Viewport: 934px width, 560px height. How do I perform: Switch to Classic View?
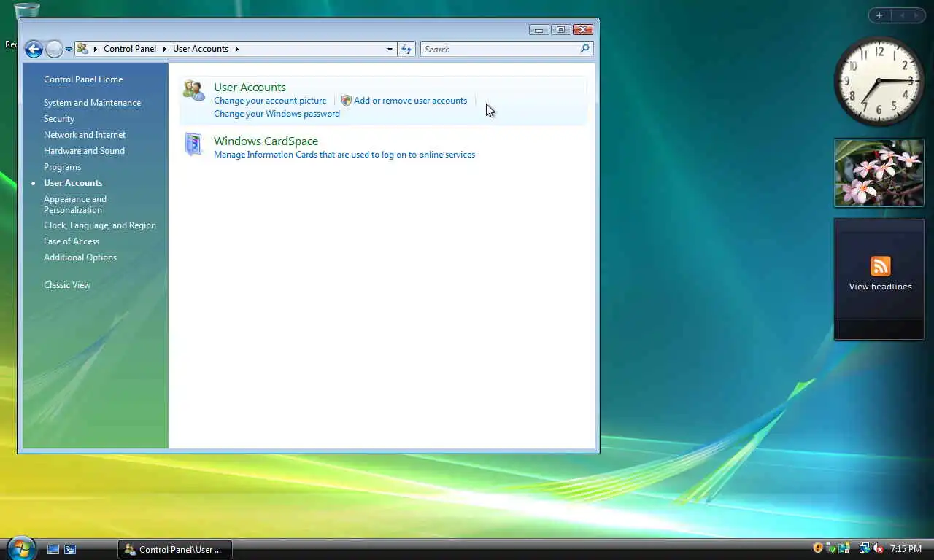[67, 285]
